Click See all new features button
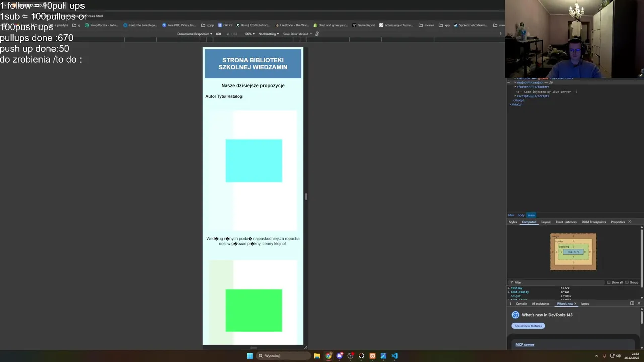644x362 pixels. pyautogui.click(x=528, y=326)
